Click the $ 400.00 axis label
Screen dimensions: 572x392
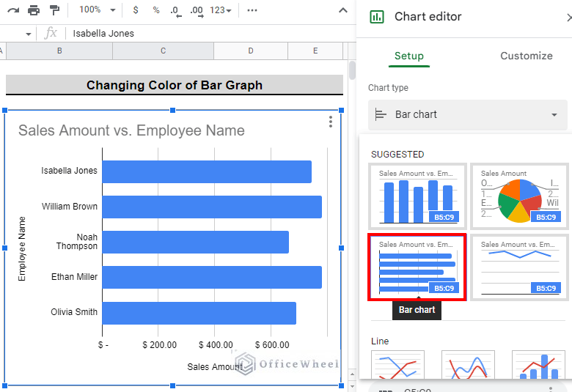click(216, 345)
